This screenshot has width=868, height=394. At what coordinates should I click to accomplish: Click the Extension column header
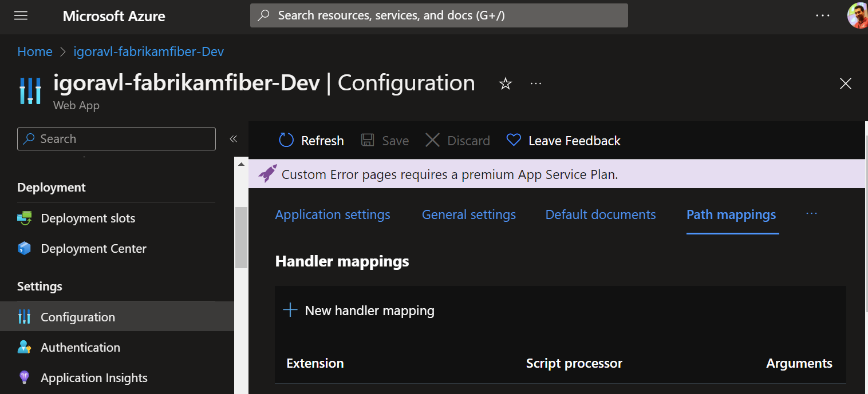(x=315, y=363)
